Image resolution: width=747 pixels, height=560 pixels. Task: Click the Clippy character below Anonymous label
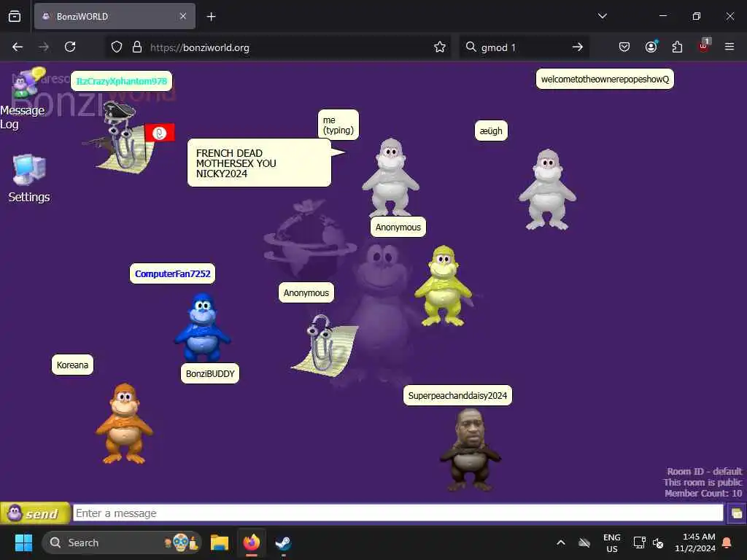[325, 344]
